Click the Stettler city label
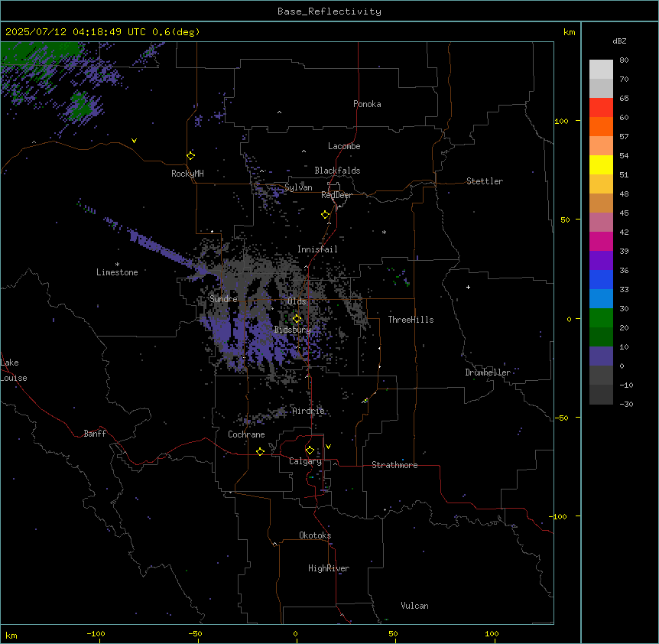The image size is (659, 644). tap(485, 181)
